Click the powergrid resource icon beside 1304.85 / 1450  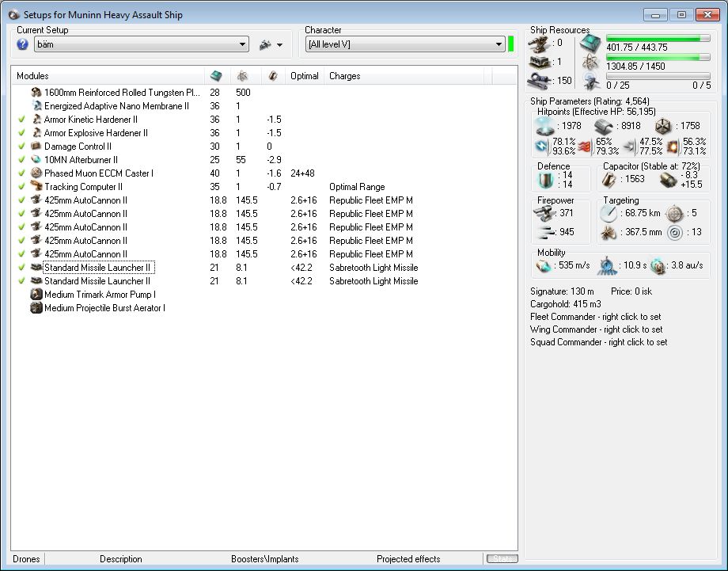590,63
